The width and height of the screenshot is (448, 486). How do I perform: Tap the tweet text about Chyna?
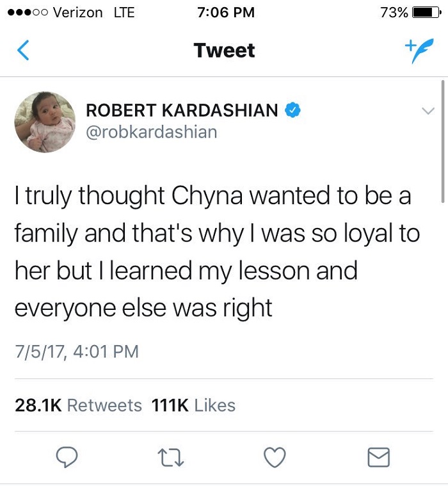click(x=218, y=252)
